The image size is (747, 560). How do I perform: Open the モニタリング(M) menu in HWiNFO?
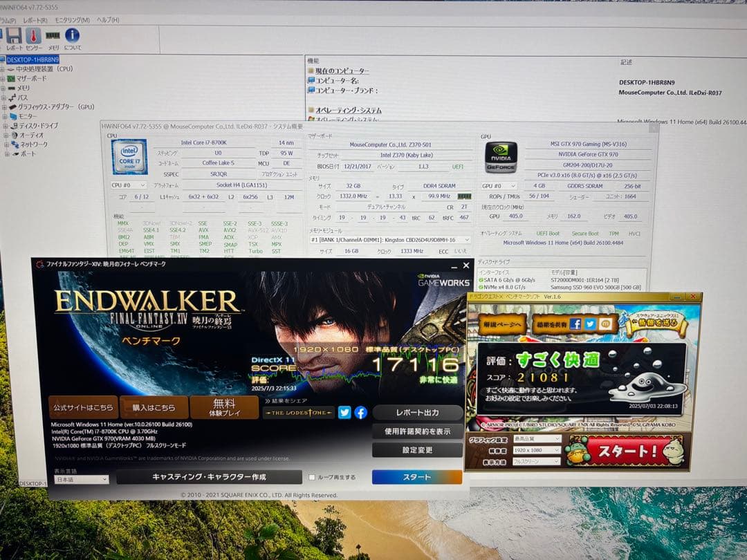point(71,21)
